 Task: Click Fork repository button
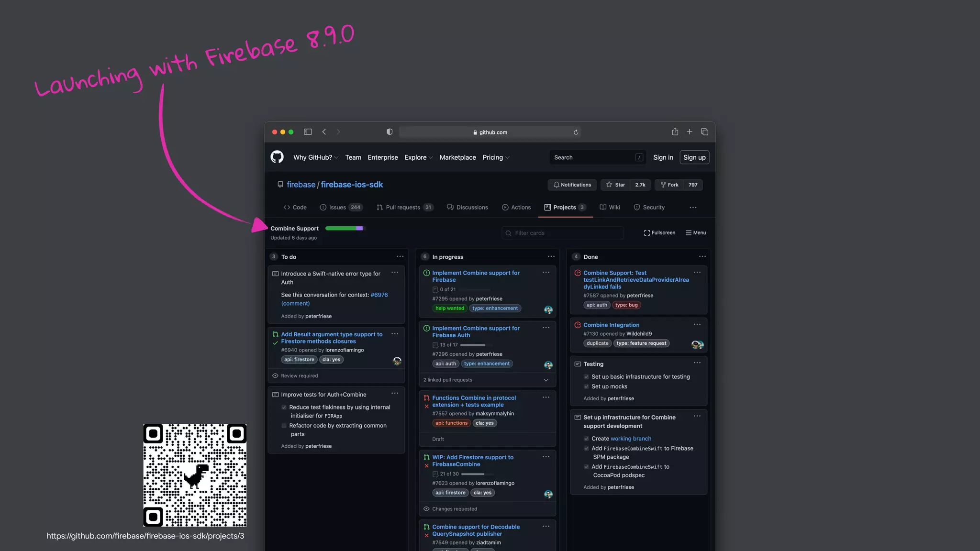click(669, 185)
